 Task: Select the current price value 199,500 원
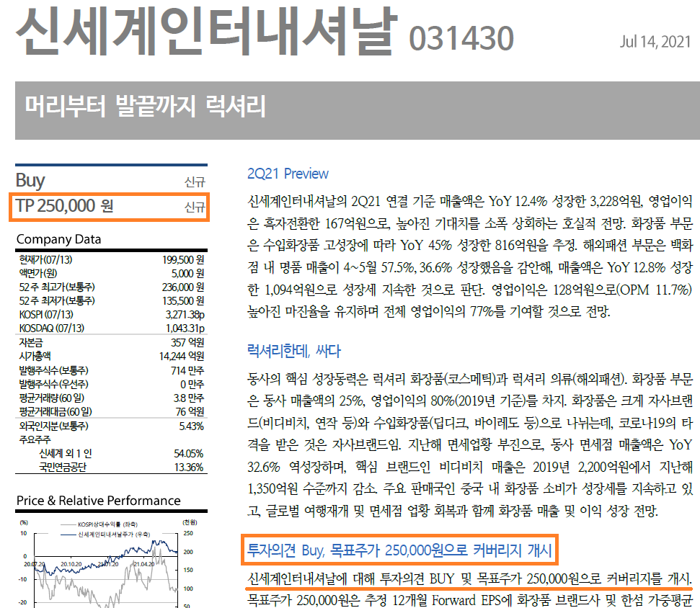coord(183,259)
